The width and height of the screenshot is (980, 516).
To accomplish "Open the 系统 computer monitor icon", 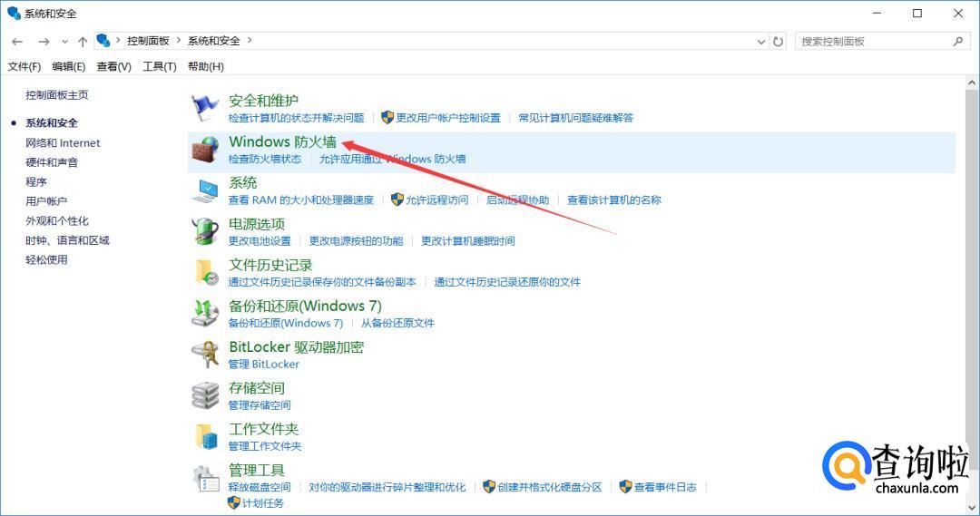I will [204, 190].
